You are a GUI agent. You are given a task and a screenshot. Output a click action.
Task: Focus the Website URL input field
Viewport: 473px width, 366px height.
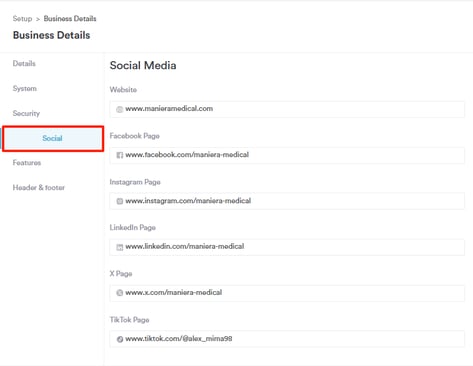coord(287,109)
